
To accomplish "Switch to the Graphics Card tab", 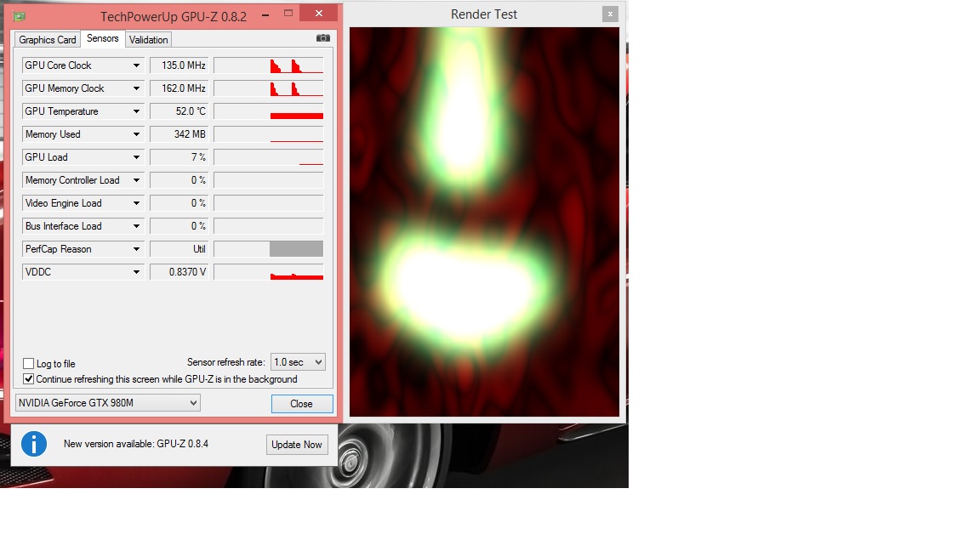I will (48, 40).
